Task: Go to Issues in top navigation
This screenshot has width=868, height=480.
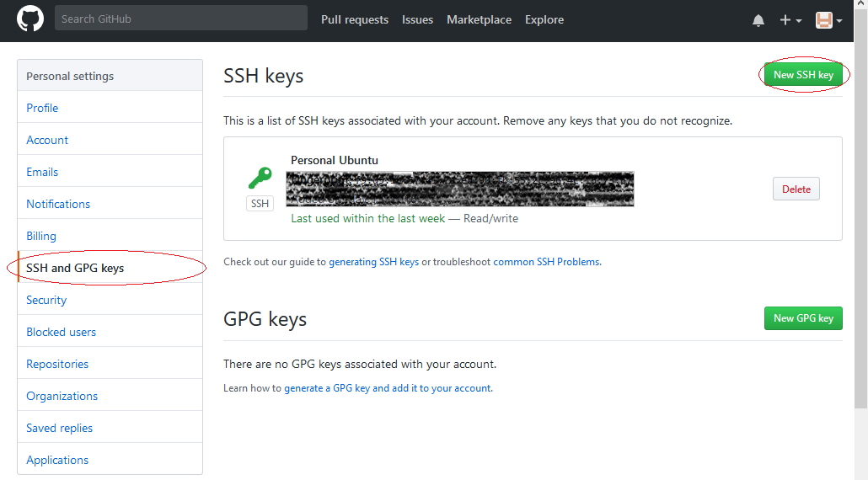Action: pyautogui.click(x=417, y=19)
